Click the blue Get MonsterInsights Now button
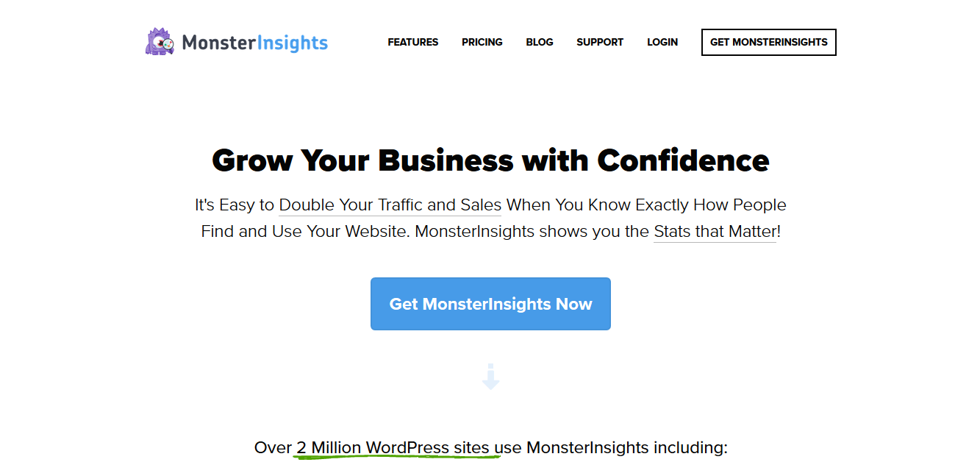 tap(490, 304)
